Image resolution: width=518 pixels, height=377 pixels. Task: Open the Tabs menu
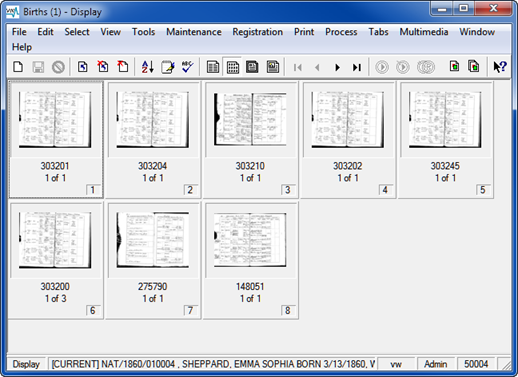(x=378, y=32)
